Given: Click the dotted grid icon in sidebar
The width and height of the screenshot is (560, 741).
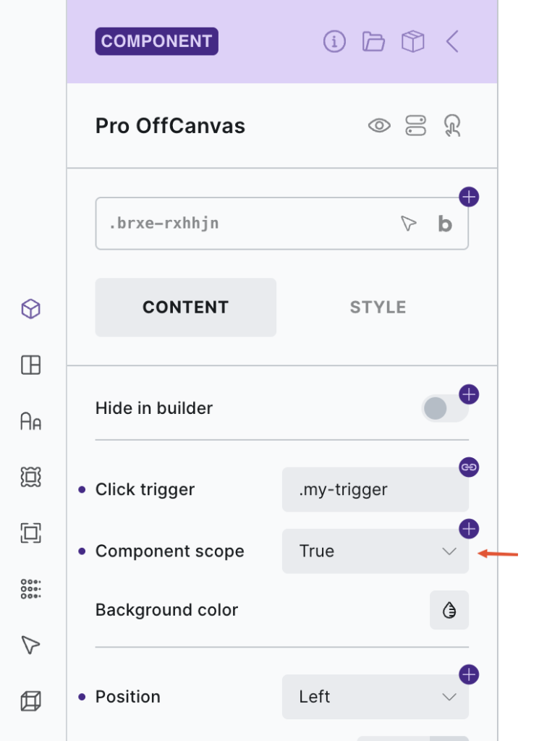Looking at the screenshot, I should pyautogui.click(x=30, y=589).
